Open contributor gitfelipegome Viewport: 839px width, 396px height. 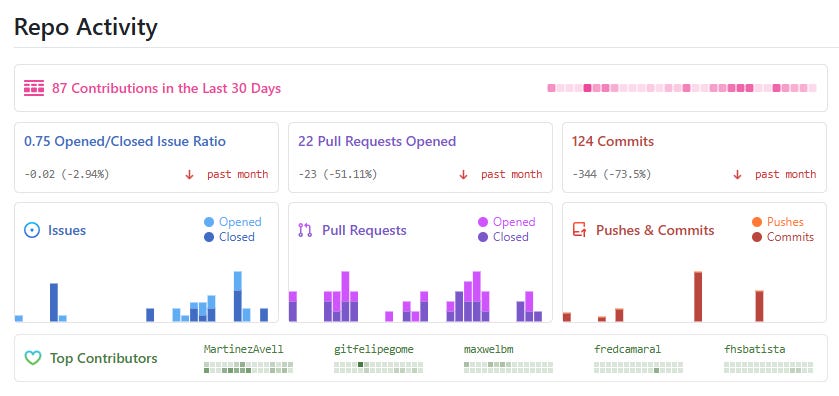click(374, 349)
